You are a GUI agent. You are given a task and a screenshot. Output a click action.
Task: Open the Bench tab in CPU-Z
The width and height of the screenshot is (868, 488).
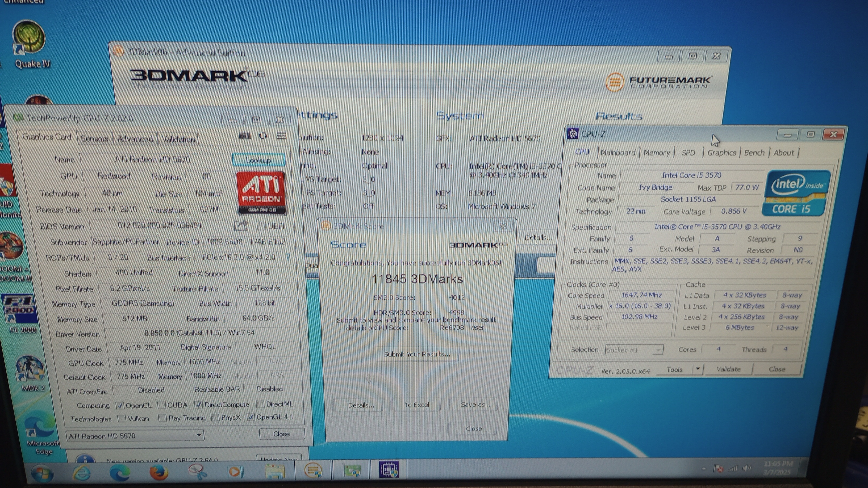coord(754,153)
